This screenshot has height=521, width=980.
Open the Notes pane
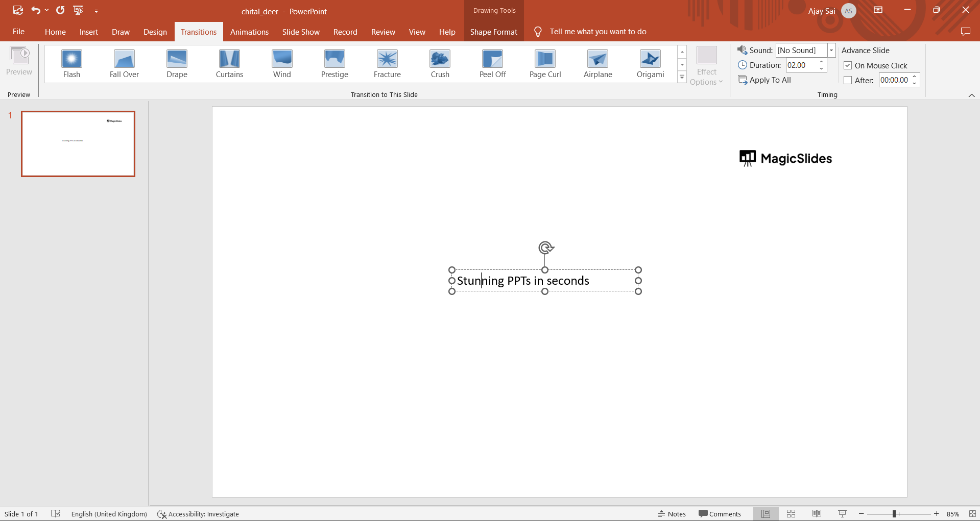672,514
